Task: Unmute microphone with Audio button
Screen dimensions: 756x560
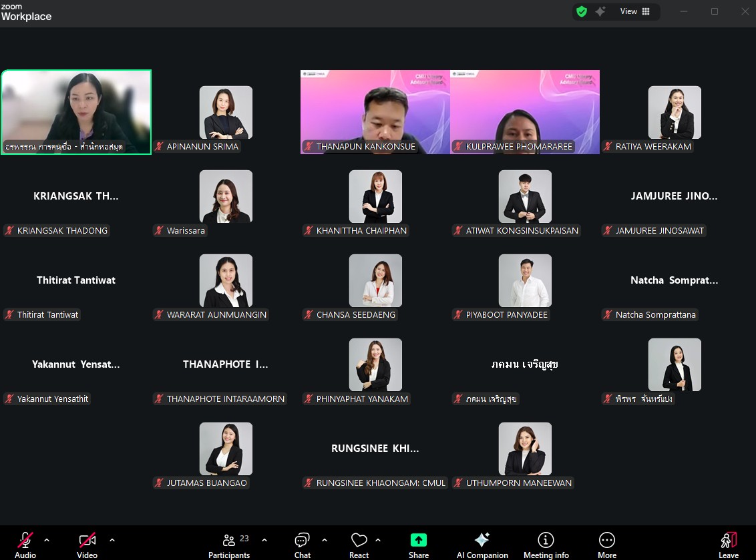Action: pyautogui.click(x=25, y=541)
